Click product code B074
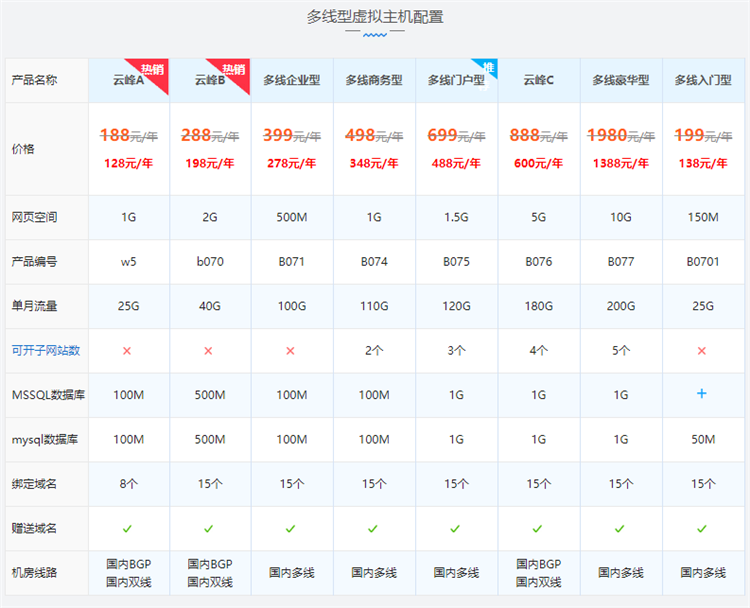The image size is (750, 608). [373, 262]
